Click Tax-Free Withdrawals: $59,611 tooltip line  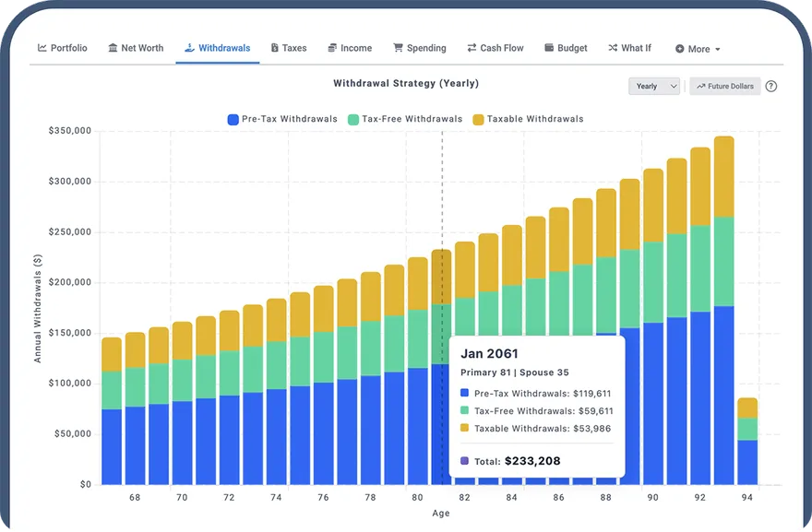pos(536,411)
